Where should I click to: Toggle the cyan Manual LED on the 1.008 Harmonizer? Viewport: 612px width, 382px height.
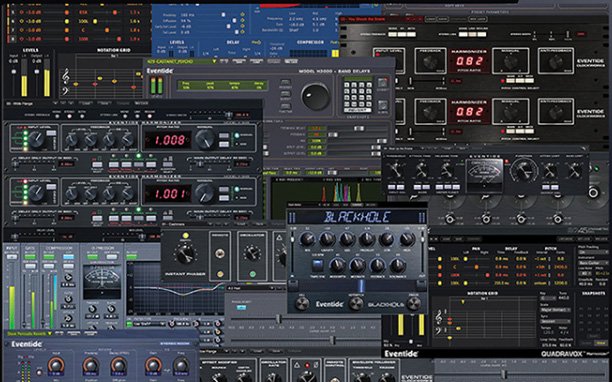click(x=237, y=135)
